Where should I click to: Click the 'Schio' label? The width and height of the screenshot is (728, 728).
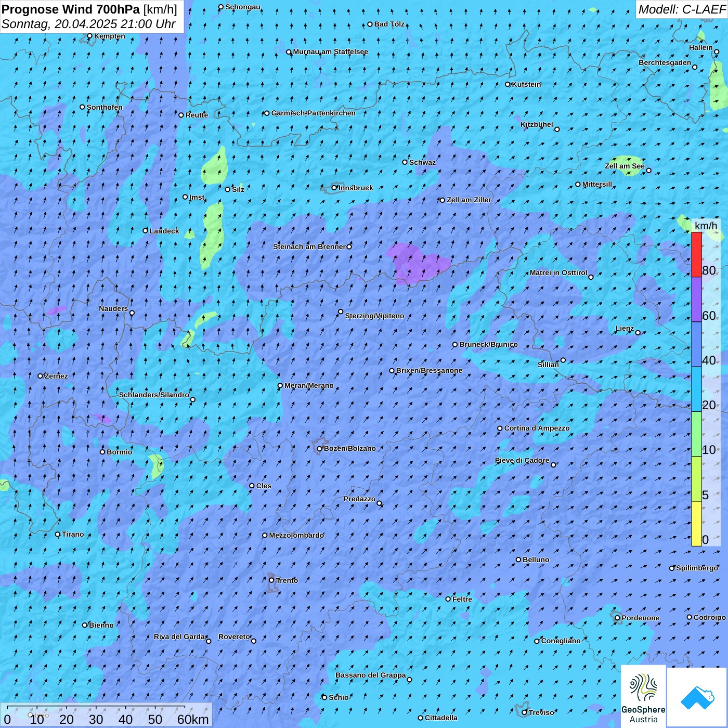pos(339,697)
